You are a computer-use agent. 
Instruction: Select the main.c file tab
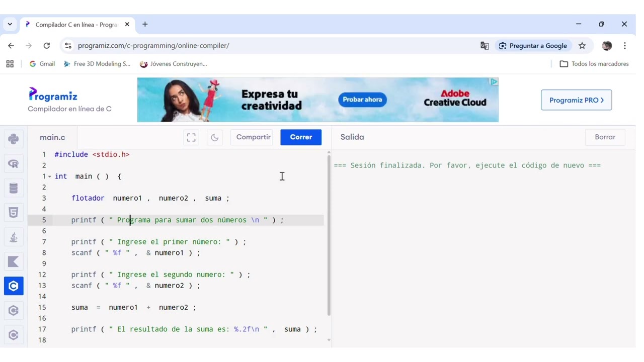click(53, 137)
